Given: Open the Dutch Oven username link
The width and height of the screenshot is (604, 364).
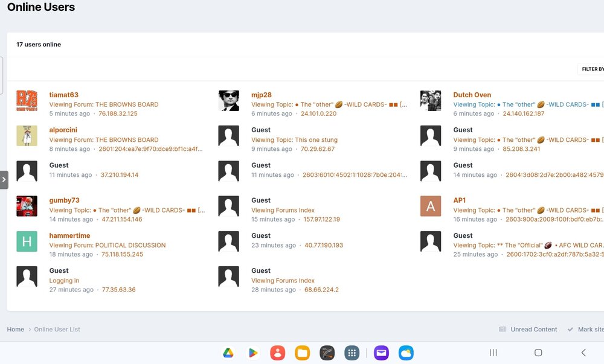Looking at the screenshot, I should click(472, 95).
